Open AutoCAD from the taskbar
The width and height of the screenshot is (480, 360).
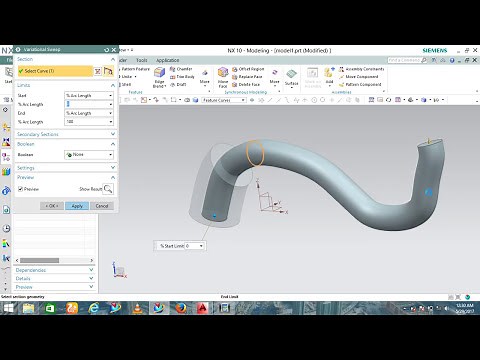(202, 308)
